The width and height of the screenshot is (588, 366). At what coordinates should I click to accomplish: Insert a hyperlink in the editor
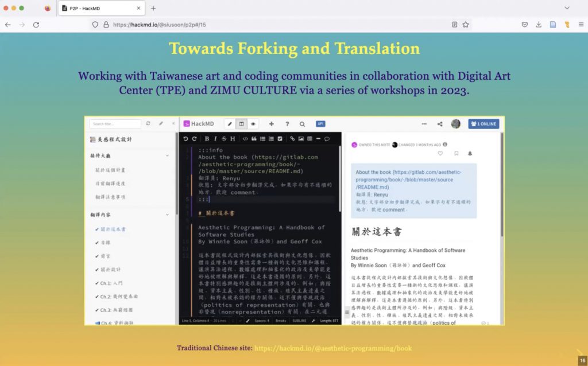[292, 139]
